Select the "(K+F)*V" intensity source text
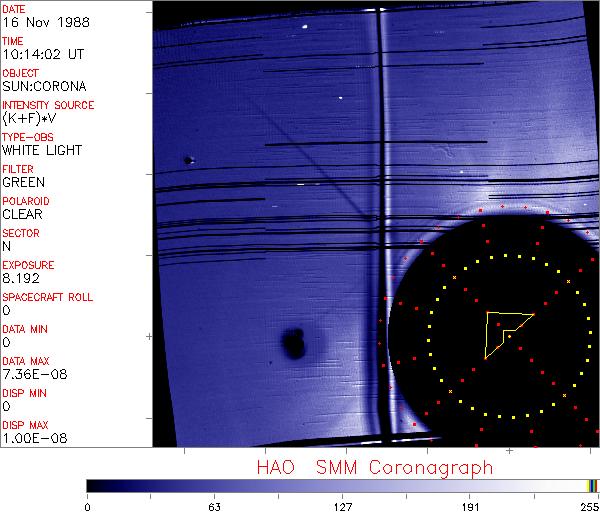The height and width of the screenshot is (512, 600). point(31,118)
